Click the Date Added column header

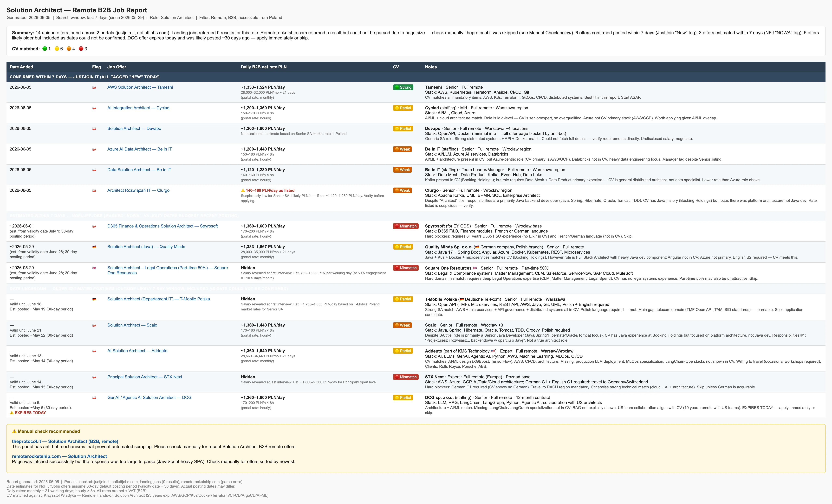(21, 67)
